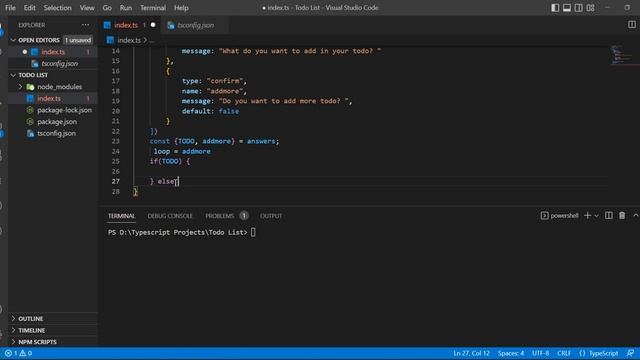Open the Help menu

(181, 8)
